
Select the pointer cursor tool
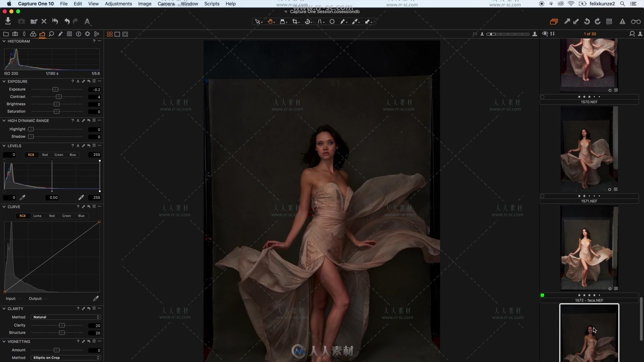tap(258, 21)
